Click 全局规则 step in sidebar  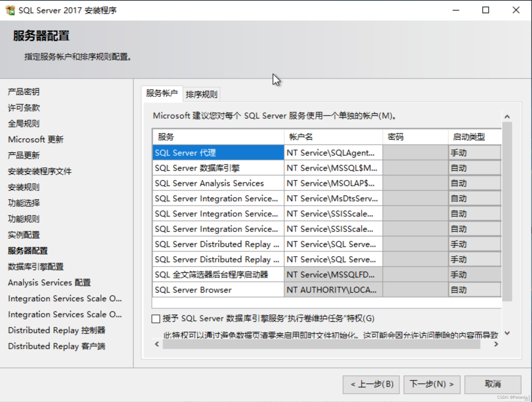[24, 124]
